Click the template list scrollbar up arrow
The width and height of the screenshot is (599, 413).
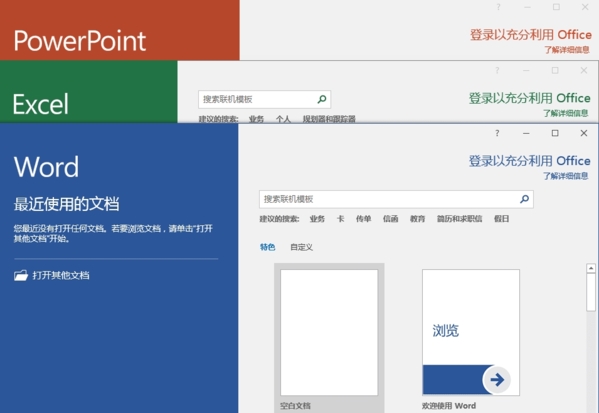click(591, 268)
